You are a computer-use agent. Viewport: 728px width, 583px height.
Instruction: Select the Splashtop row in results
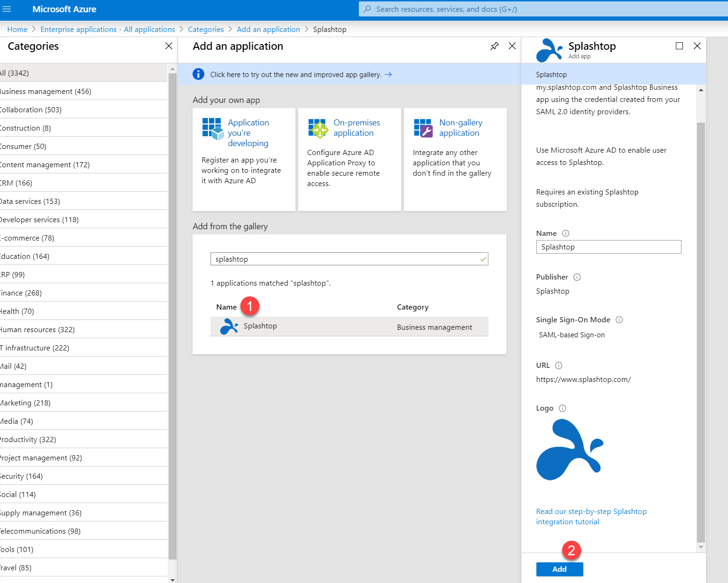point(349,326)
